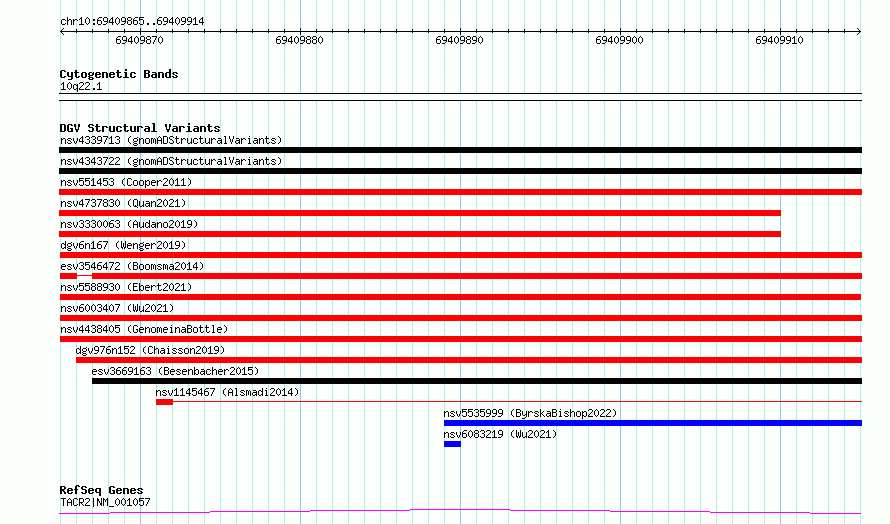Open the DGV Structural Variants track title
Image resolution: width=890 pixels, height=524 pixels.
click(x=140, y=128)
